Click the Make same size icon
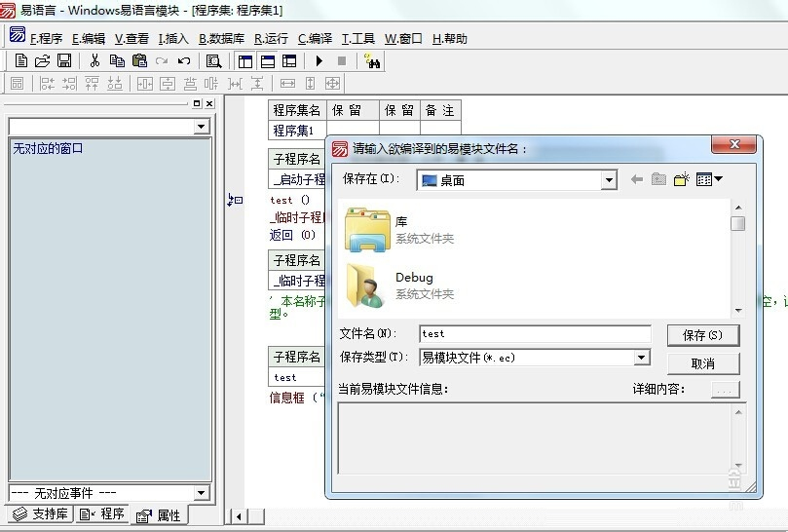This screenshot has height=532, width=788. click(333, 84)
